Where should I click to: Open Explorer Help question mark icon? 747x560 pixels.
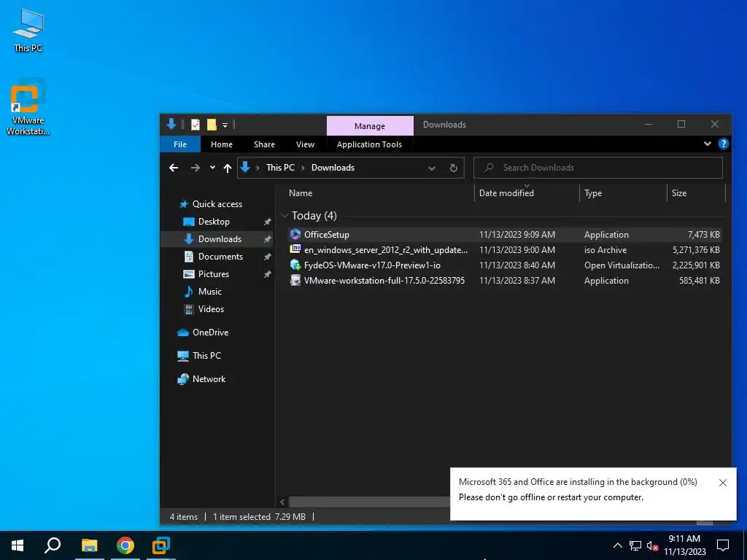click(723, 144)
